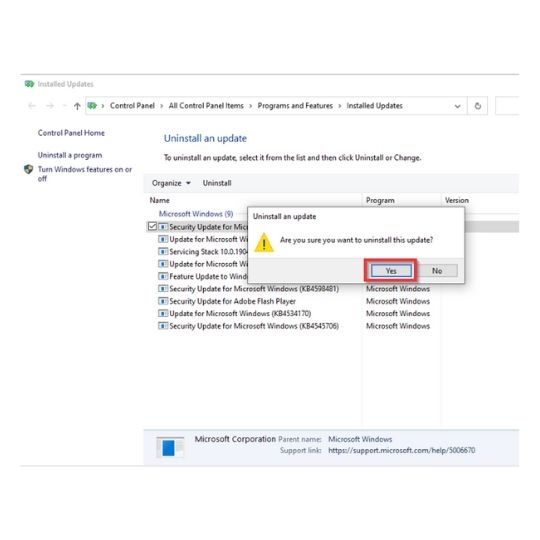540x540 pixels.
Task: Confirm uninstall with the Yes button
Action: pyautogui.click(x=391, y=271)
